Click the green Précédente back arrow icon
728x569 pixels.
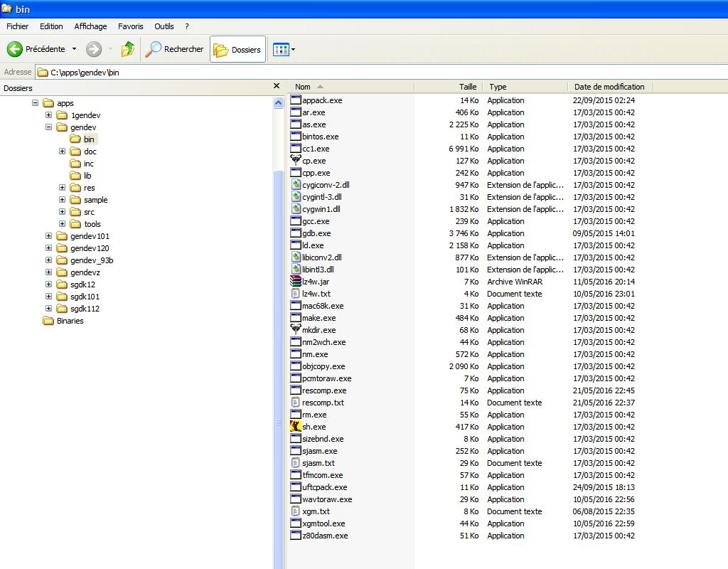tap(15, 49)
